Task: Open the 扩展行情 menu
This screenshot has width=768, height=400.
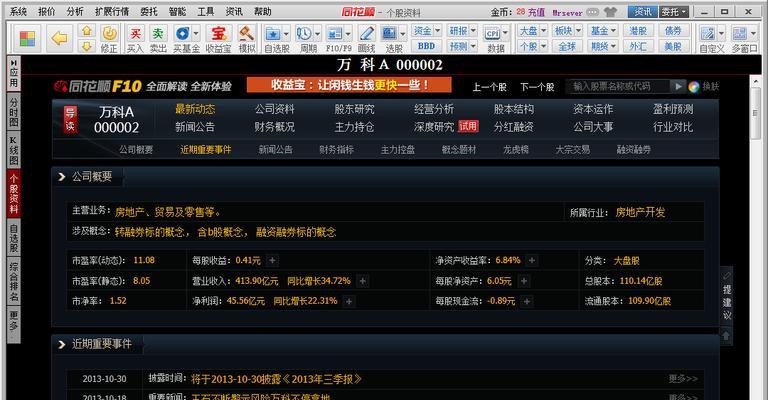Action: coord(112,11)
